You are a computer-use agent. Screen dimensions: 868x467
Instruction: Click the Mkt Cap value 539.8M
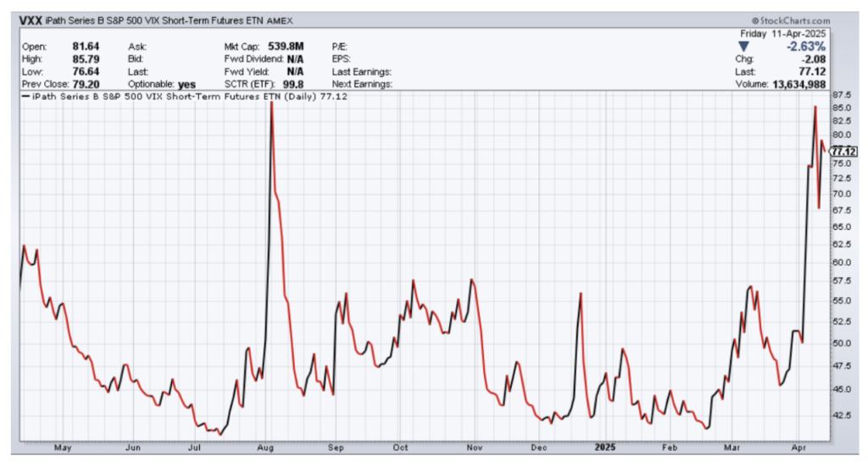[x=286, y=47]
